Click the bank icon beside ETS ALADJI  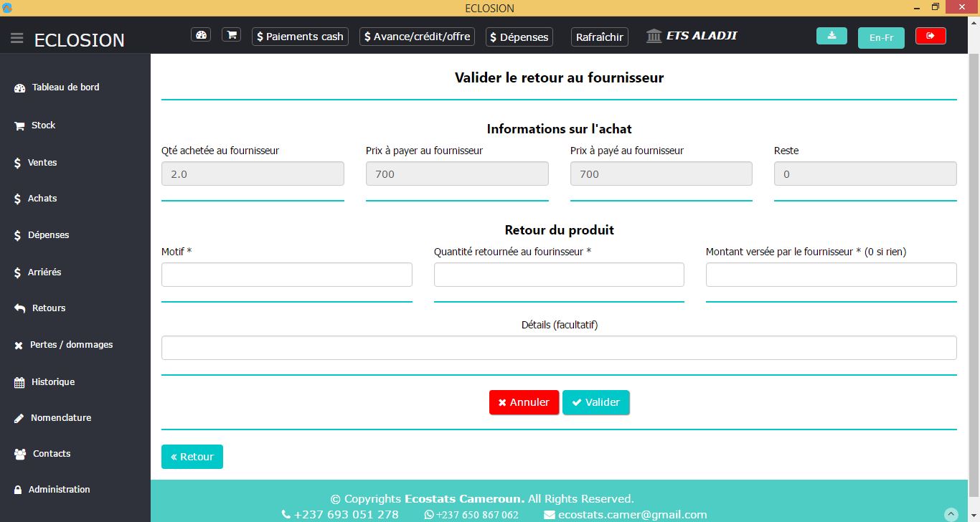coord(654,36)
